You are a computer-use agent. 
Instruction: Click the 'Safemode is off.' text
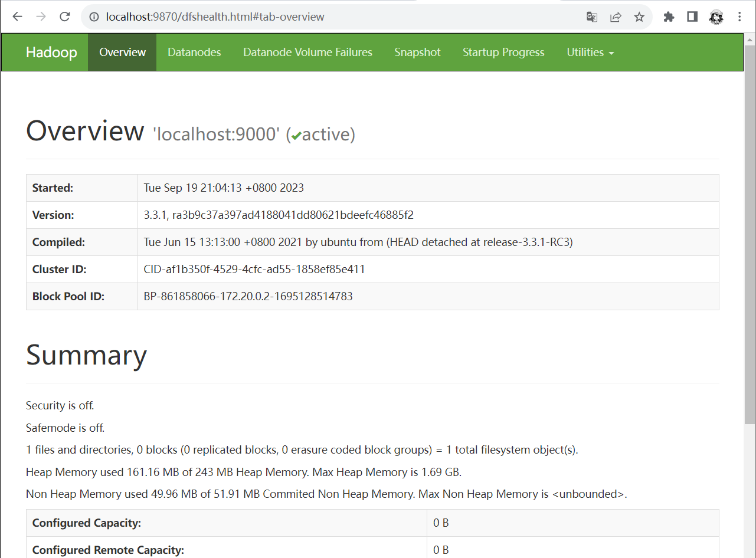coord(65,428)
